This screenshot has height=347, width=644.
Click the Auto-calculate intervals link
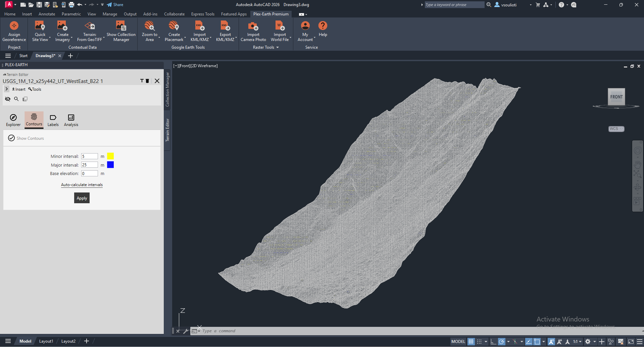point(82,185)
